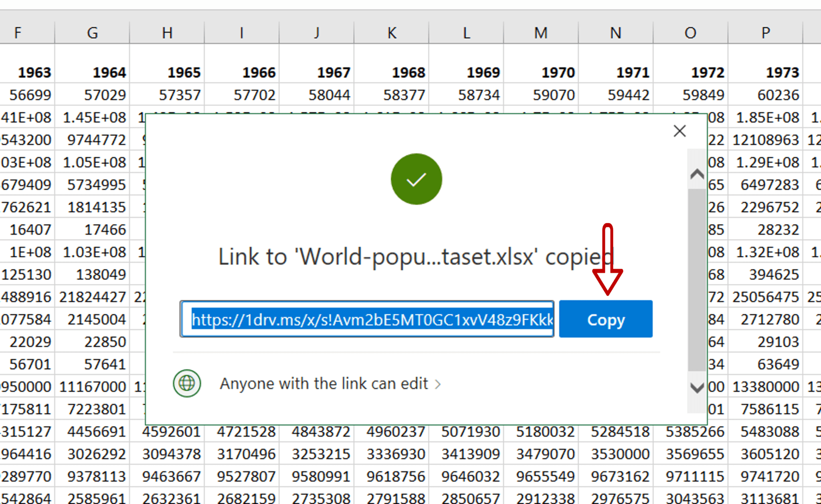The width and height of the screenshot is (821, 504).
Task: Click the Copy button
Action: (605, 319)
